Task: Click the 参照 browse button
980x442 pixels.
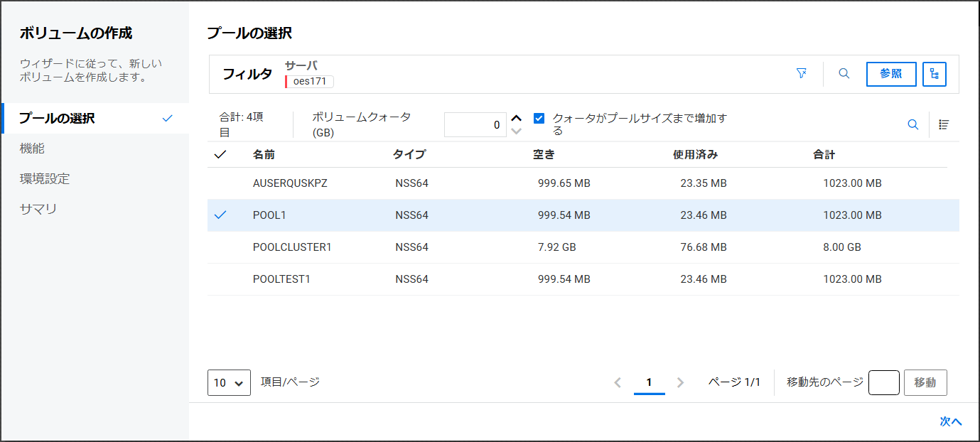Action: point(890,74)
